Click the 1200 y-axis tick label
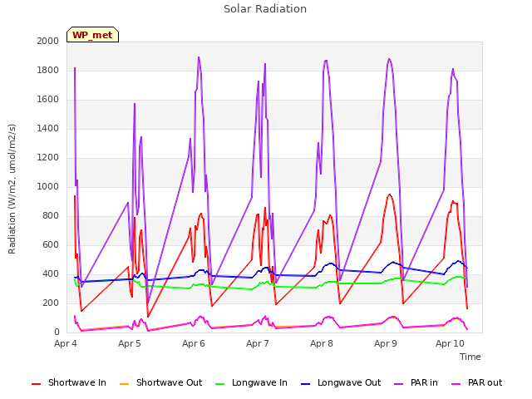 click(48, 157)
